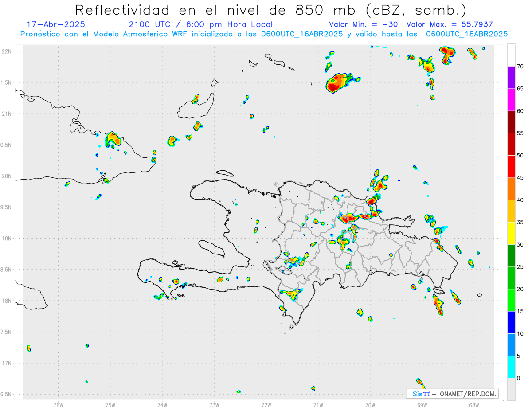Click the '73W' longitude label

pos(214,404)
